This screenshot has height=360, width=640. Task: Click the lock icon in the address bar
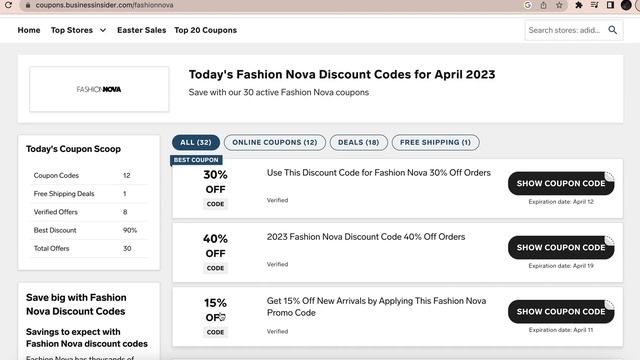click(28, 5)
